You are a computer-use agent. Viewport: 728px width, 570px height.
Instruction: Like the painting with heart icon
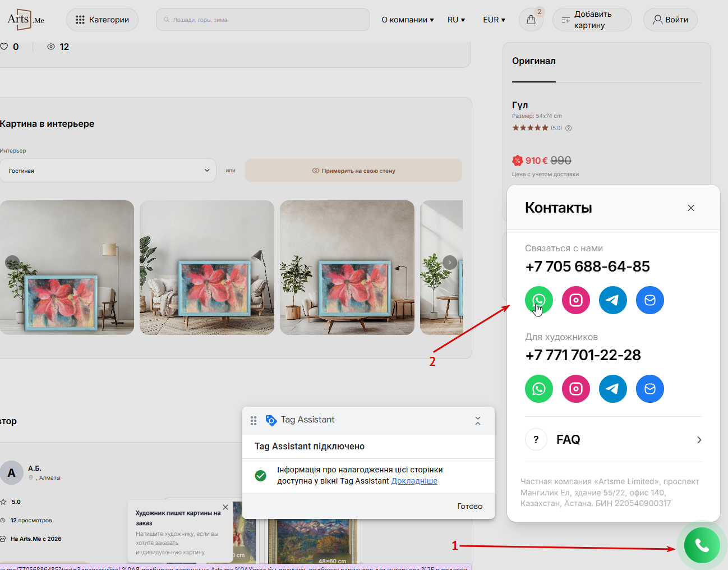4,47
